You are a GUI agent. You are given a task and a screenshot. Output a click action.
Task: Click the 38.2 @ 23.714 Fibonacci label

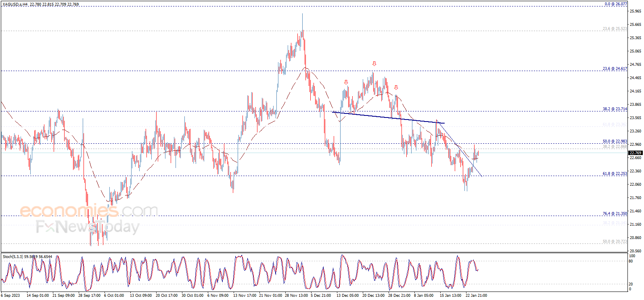click(x=615, y=109)
